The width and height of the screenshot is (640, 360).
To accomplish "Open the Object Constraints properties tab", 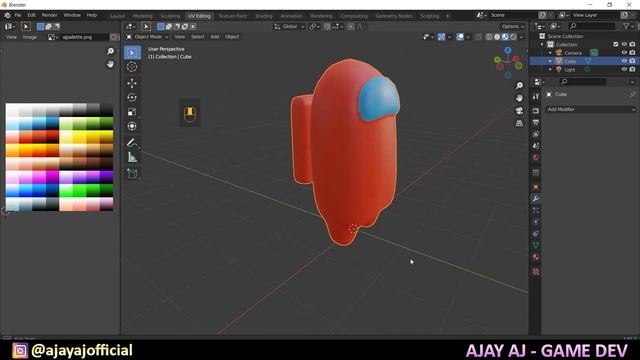I will point(536,233).
